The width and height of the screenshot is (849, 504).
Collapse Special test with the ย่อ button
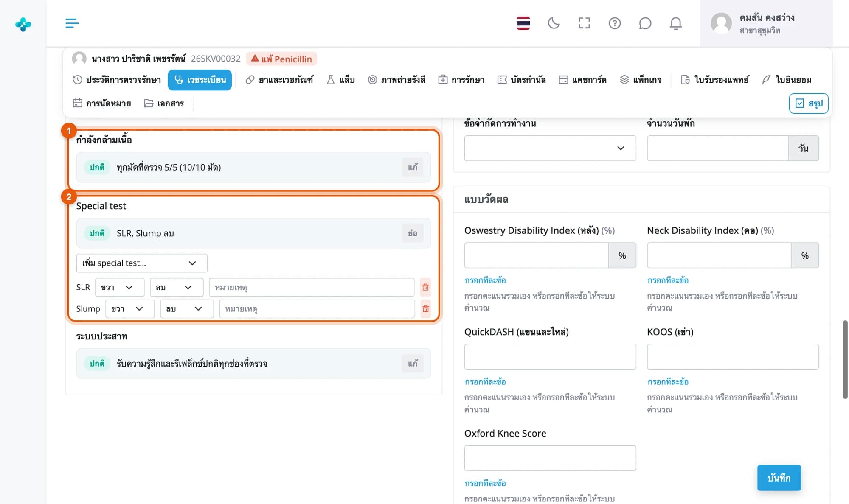coord(413,233)
